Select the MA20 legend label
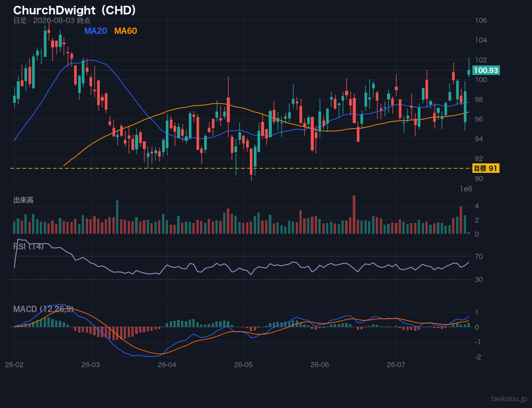This screenshot has height=408, width=532. coord(95,31)
